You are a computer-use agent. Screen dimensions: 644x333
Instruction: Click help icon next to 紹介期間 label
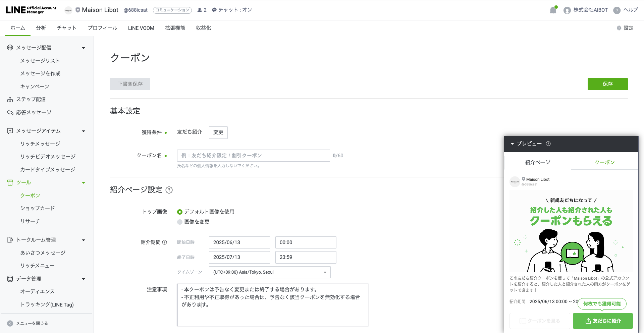point(165,242)
